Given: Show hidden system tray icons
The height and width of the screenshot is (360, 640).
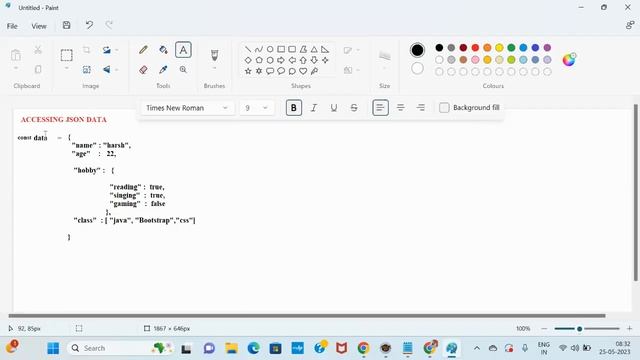Looking at the screenshot, I should 477,348.
